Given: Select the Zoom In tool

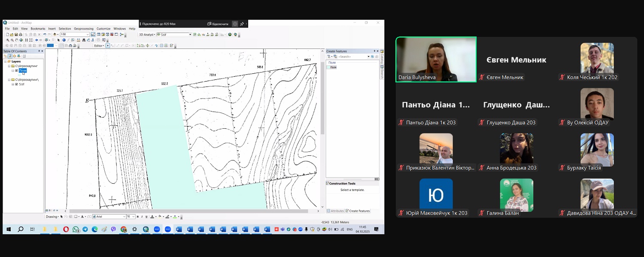Looking at the screenshot, I should tap(8, 40).
